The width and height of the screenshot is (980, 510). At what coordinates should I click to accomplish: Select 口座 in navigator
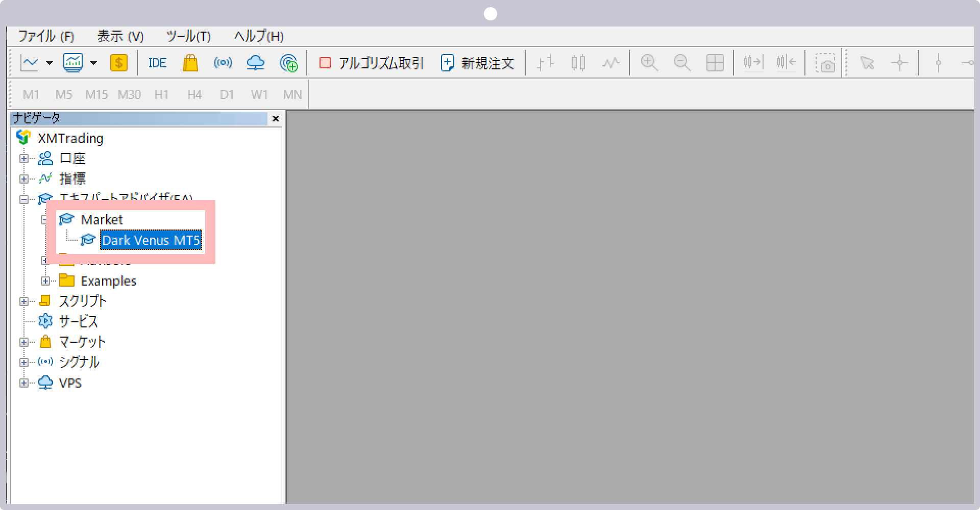(x=72, y=159)
